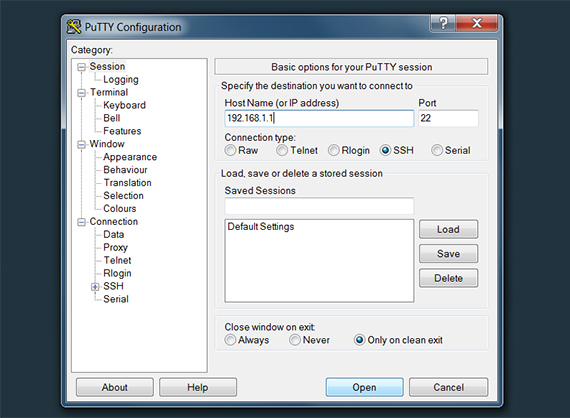Screen dimensions: 570x418
Task: Open the Bell settings category
Action: (x=112, y=118)
